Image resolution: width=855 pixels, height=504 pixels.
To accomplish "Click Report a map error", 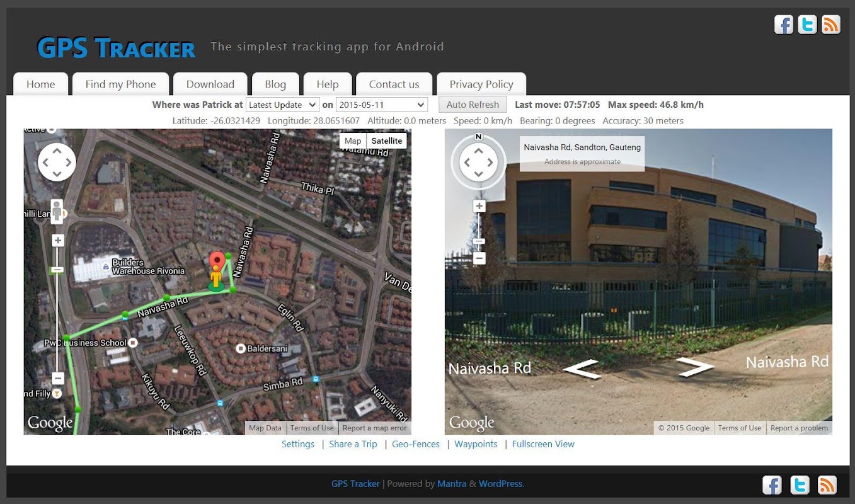I will point(374,428).
